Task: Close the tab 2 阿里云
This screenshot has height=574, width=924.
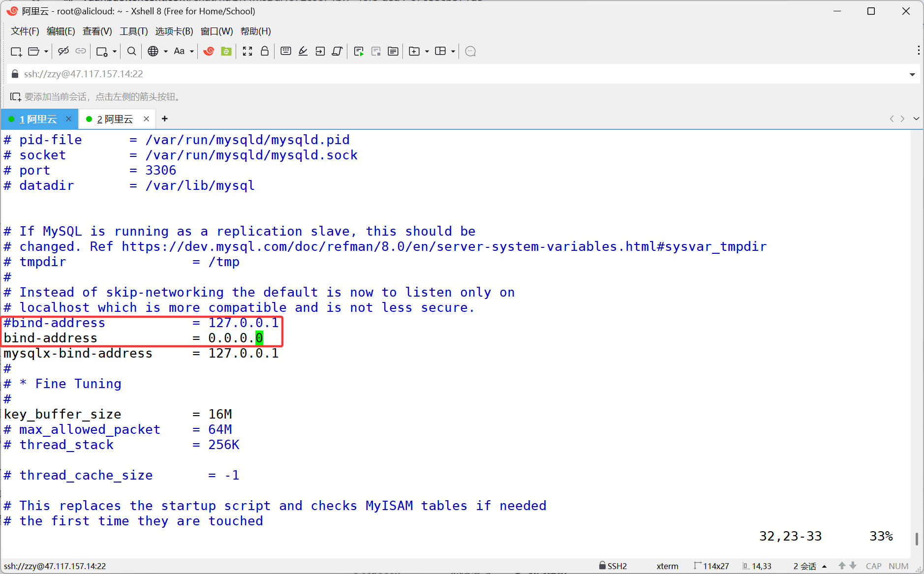Action: (x=146, y=119)
